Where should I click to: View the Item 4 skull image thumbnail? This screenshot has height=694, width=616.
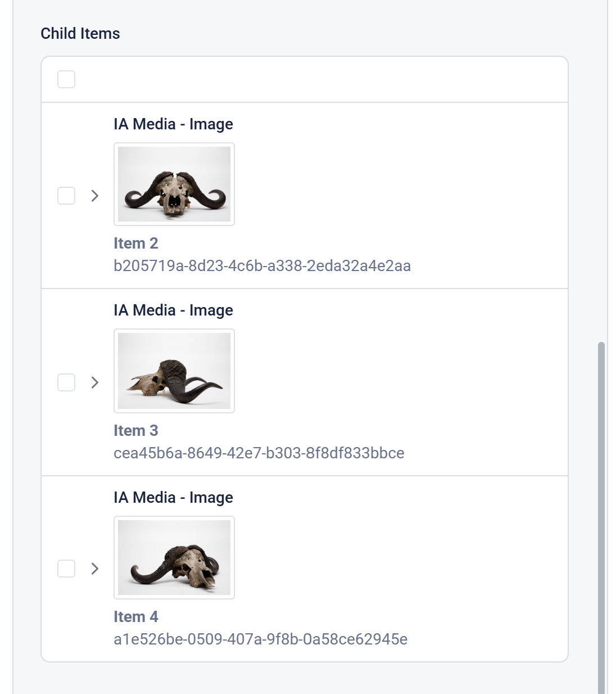(x=174, y=557)
